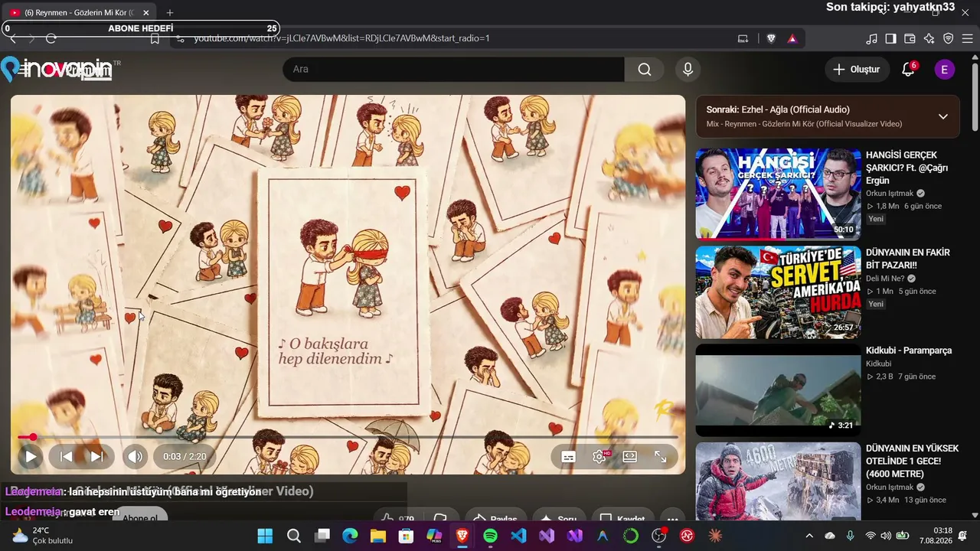Seek using the red video progress bar
980x551 pixels.
pos(348,437)
